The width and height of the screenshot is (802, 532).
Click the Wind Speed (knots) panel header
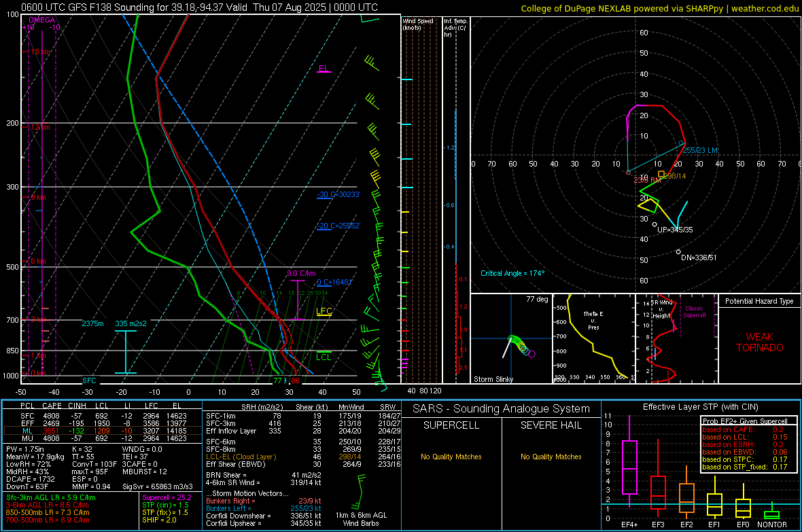[x=418, y=24]
